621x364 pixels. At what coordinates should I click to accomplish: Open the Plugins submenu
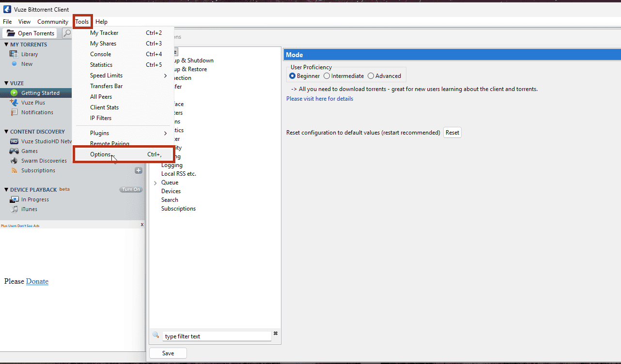point(123,133)
